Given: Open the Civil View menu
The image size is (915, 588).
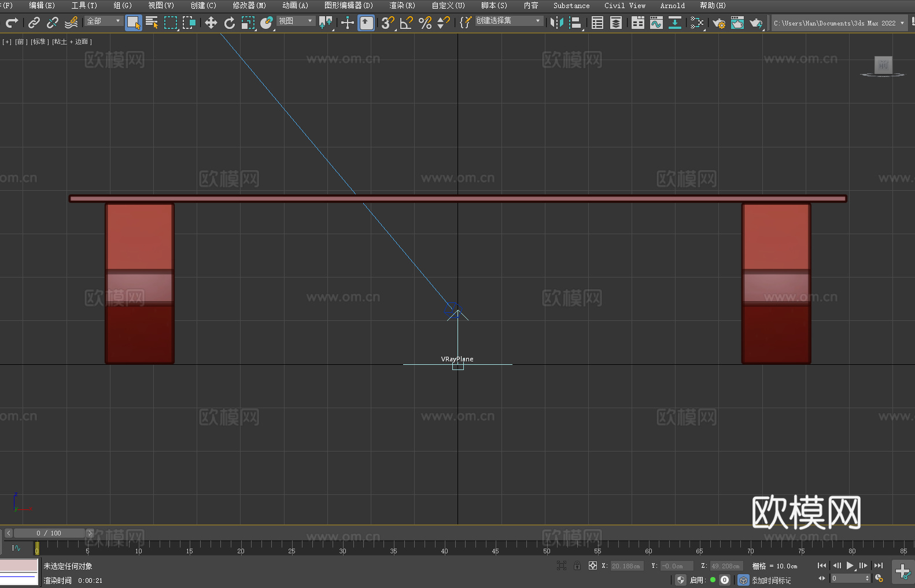Looking at the screenshot, I should tap(625, 5).
